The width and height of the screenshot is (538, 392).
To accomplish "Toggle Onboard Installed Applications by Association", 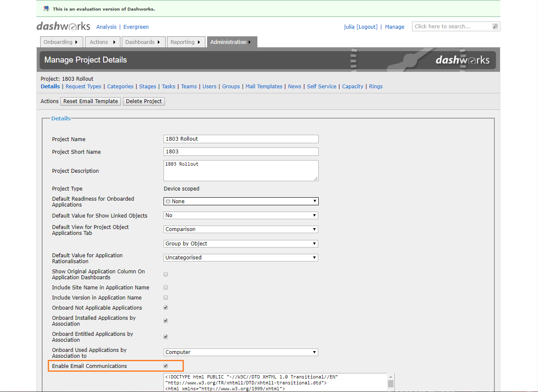I will [x=166, y=321].
